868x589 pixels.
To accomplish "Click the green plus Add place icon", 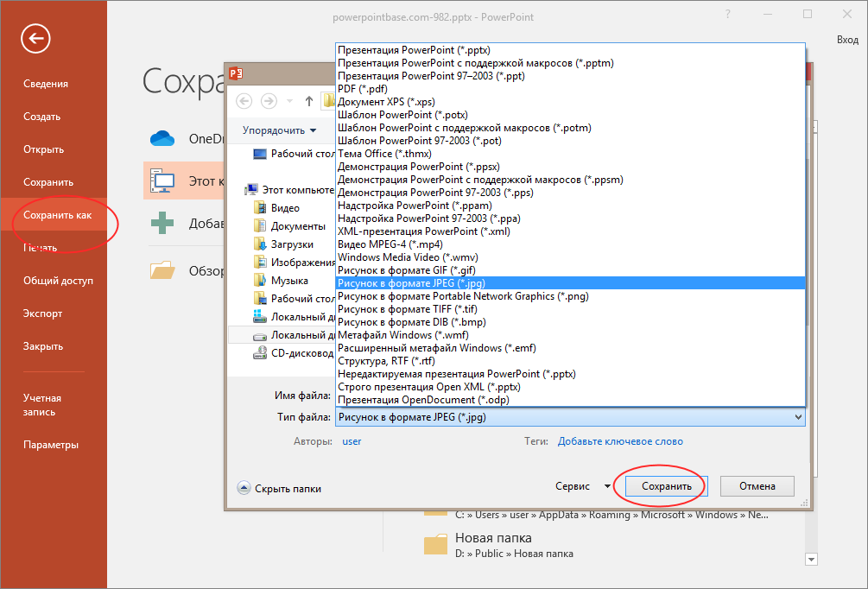I will pyautogui.click(x=162, y=223).
